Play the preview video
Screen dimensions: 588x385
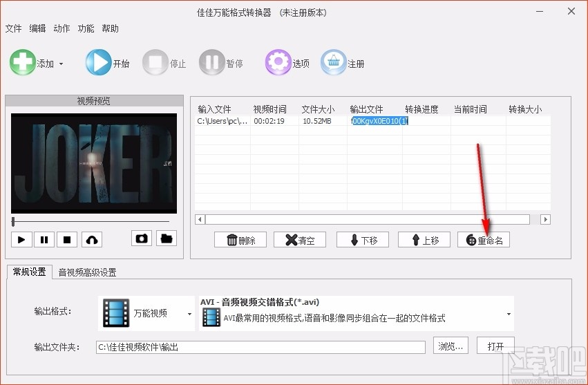tap(21, 239)
